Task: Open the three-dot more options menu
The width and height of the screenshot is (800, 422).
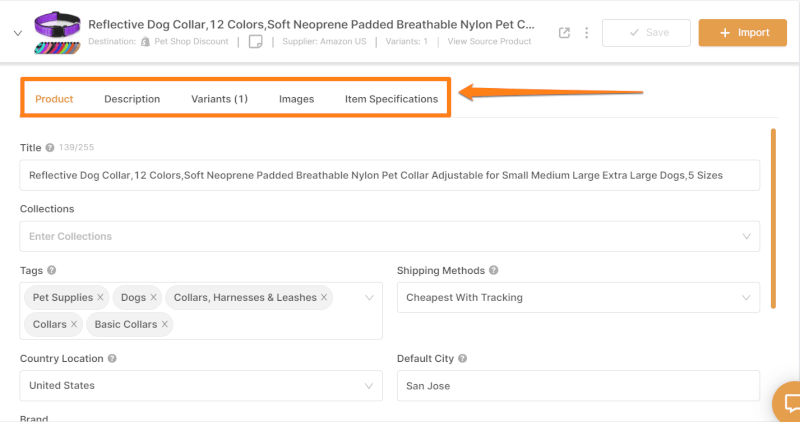Action: coord(587,33)
